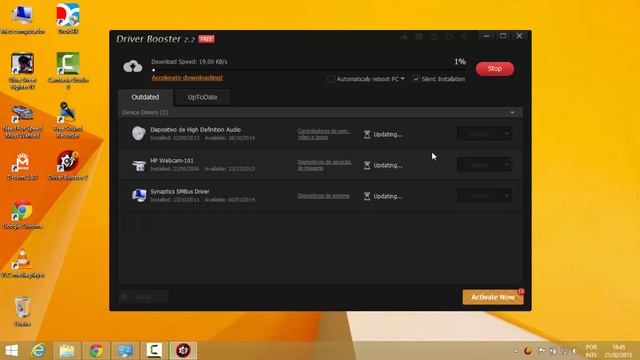Select the Google Chrome desktop shortcut
The width and height of the screenshot is (640, 360).
[x=22, y=215]
